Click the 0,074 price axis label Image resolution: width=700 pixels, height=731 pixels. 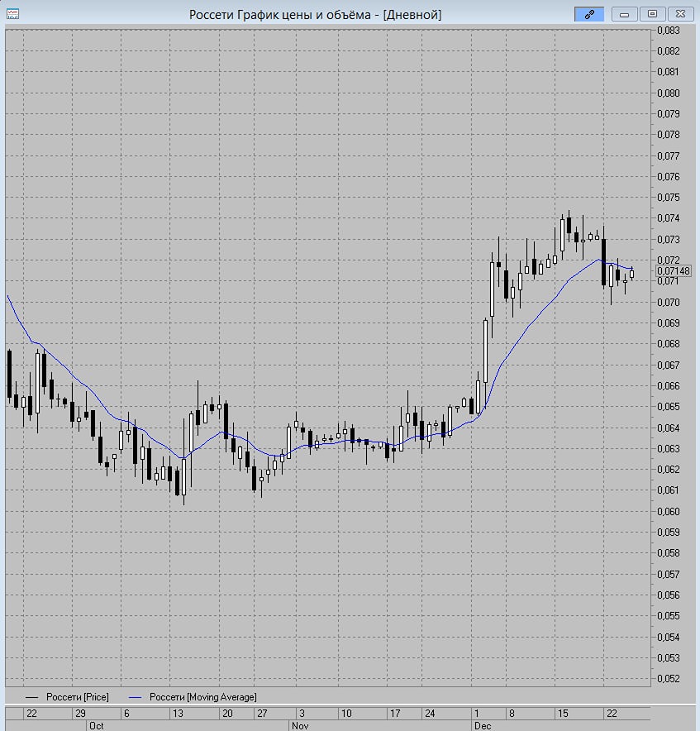coord(669,218)
